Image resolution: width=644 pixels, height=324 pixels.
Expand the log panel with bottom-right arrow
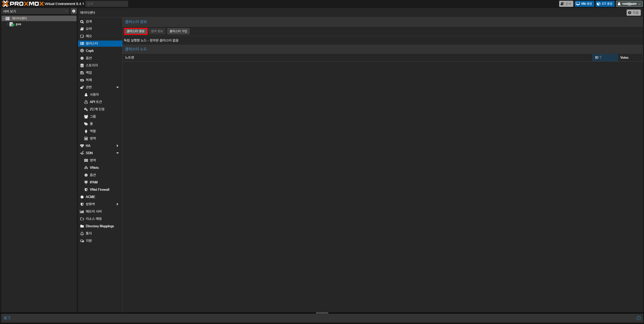638,318
